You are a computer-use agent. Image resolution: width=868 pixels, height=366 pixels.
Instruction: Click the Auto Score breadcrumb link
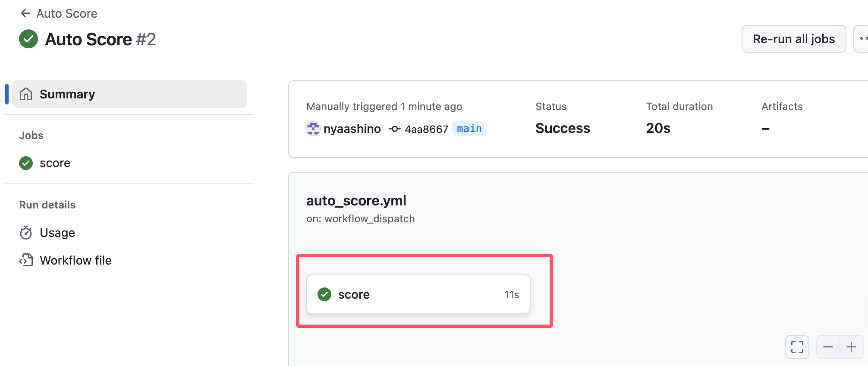click(67, 13)
